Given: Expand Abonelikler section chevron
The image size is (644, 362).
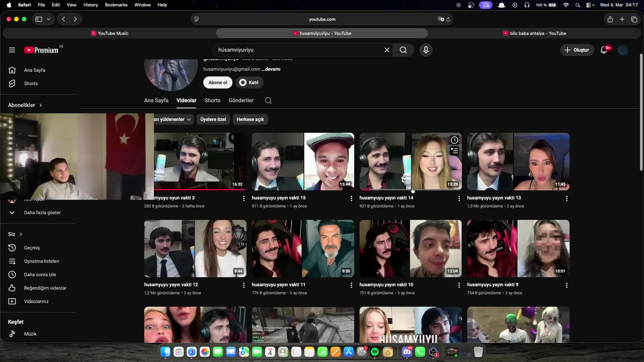Looking at the screenshot, I should (x=41, y=105).
